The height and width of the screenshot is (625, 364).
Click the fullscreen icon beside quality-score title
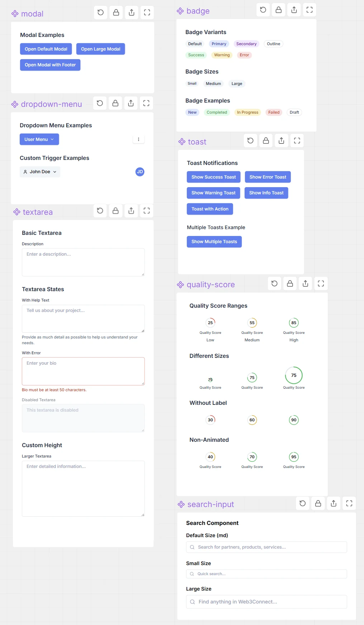(321, 284)
